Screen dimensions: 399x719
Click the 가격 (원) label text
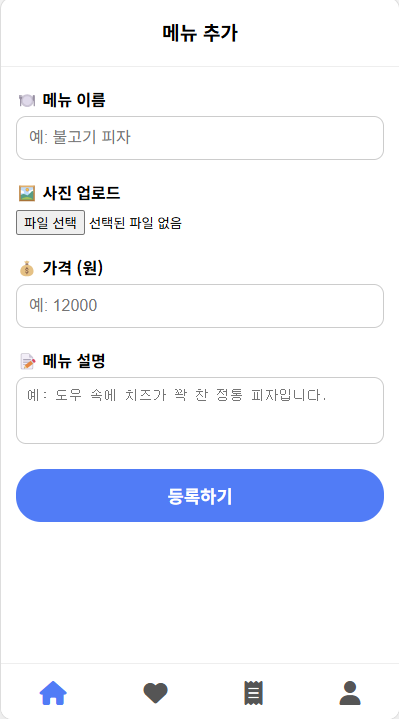tap(73, 268)
